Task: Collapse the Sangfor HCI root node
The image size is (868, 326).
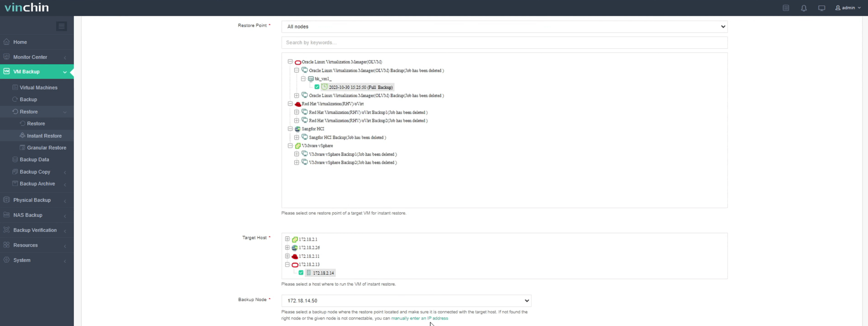Action: [290, 128]
